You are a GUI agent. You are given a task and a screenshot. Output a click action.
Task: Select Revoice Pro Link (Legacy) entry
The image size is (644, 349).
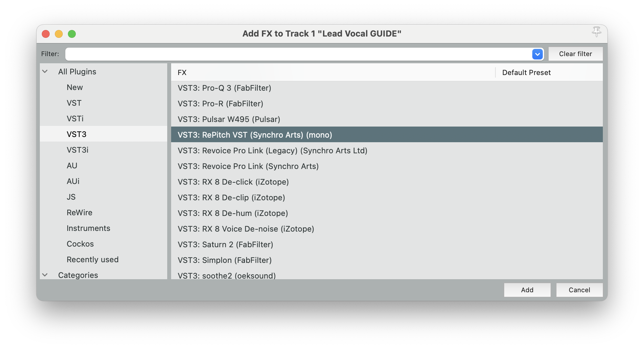pos(272,151)
